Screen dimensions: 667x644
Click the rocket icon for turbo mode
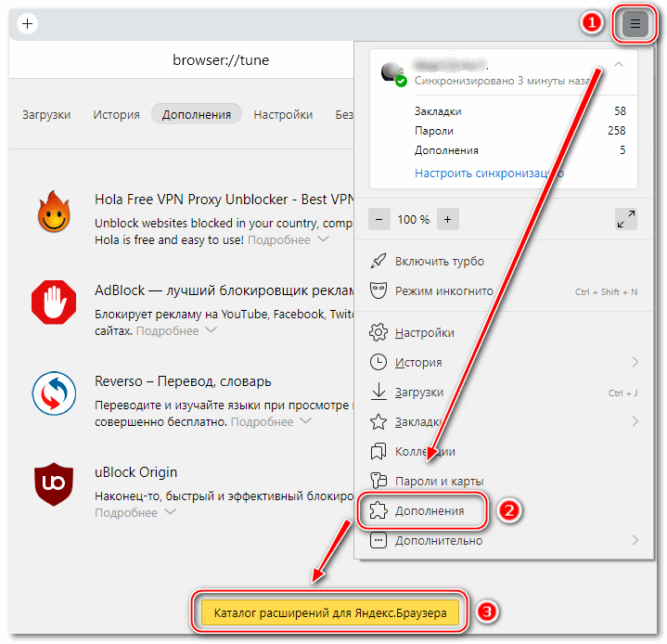[x=378, y=261]
